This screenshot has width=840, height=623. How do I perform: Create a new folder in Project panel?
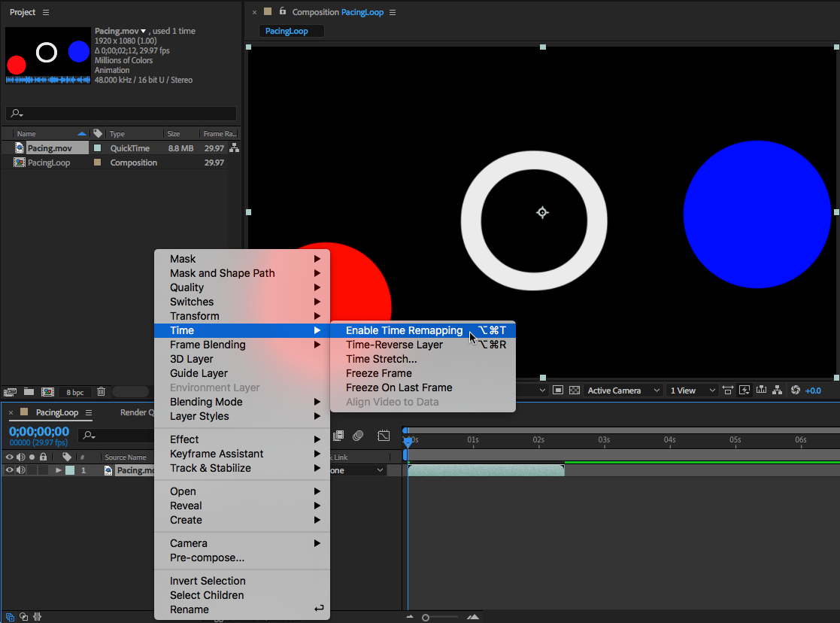coord(29,392)
